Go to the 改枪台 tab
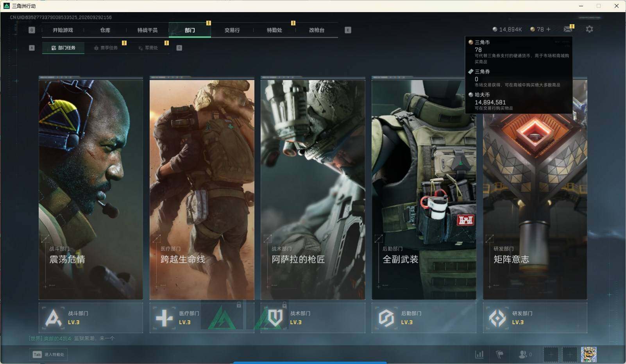626x364 pixels. 317,30
